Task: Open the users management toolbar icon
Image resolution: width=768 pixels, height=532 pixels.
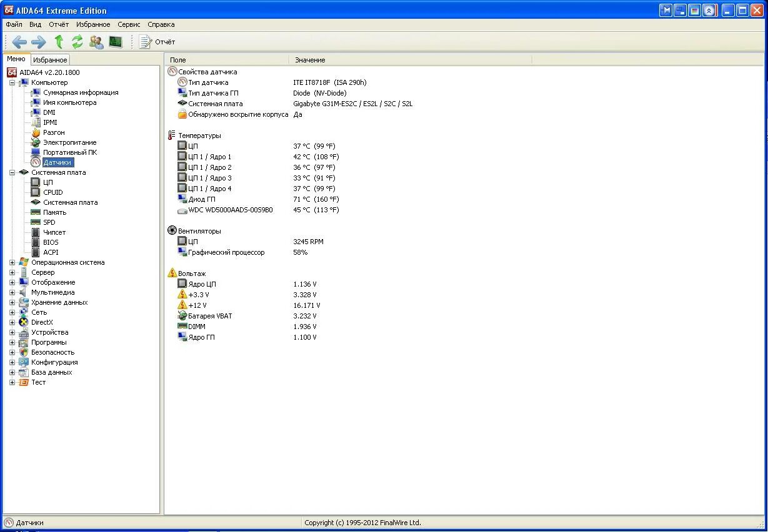Action: click(97, 42)
